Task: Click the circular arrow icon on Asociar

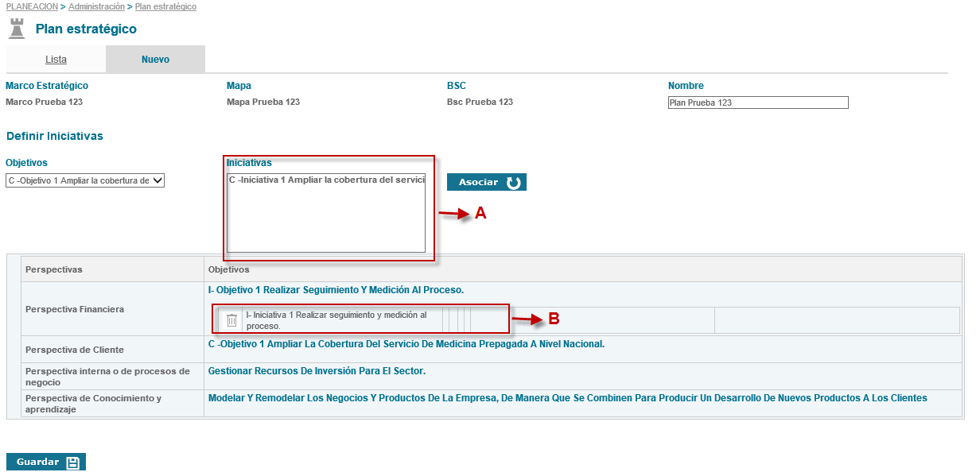Action: pos(514,183)
